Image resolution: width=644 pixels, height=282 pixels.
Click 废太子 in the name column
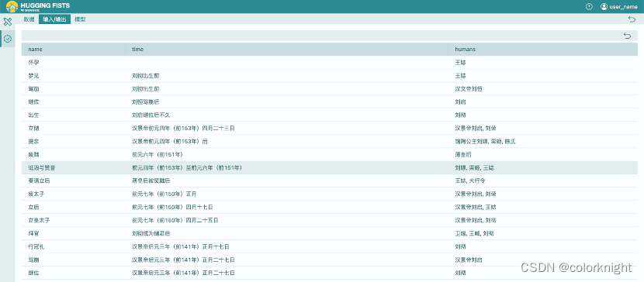click(x=36, y=194)
